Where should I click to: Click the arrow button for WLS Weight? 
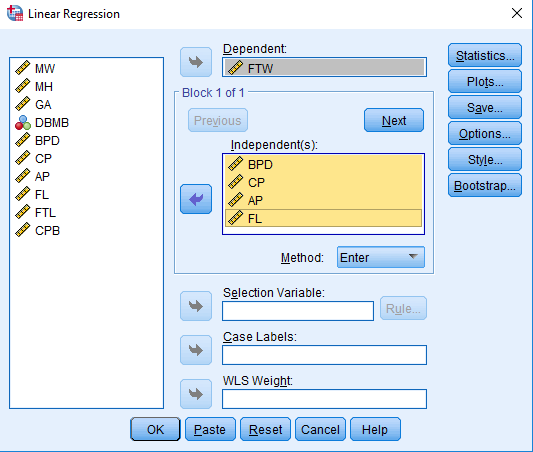pyautogui.click(x=196, y=394)
